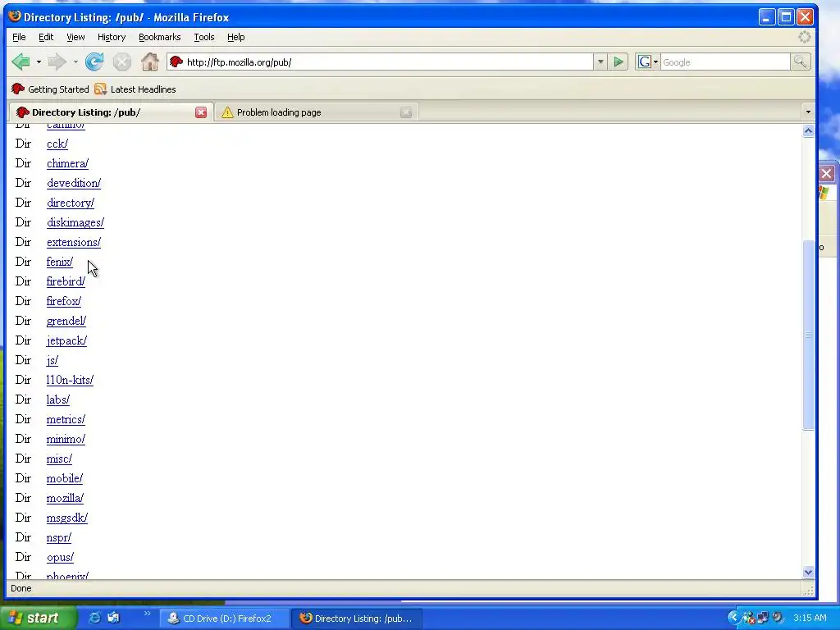The width and height of the screenshot is (840, 630).
Task: Open the History menu
Action: [112, 37]
